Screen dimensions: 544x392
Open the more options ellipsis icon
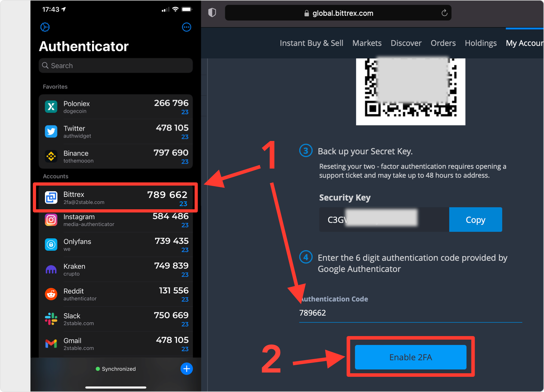tap(187, 27)
